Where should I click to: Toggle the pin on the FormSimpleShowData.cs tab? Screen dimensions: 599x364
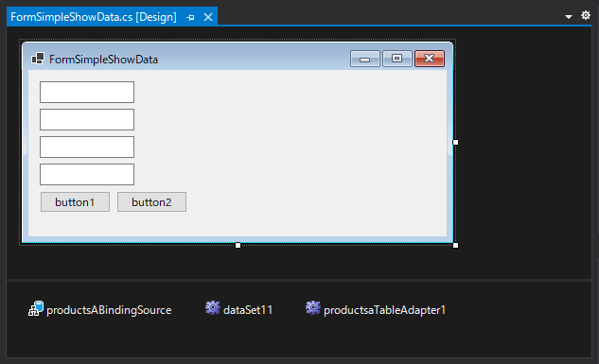click(190, 17)
